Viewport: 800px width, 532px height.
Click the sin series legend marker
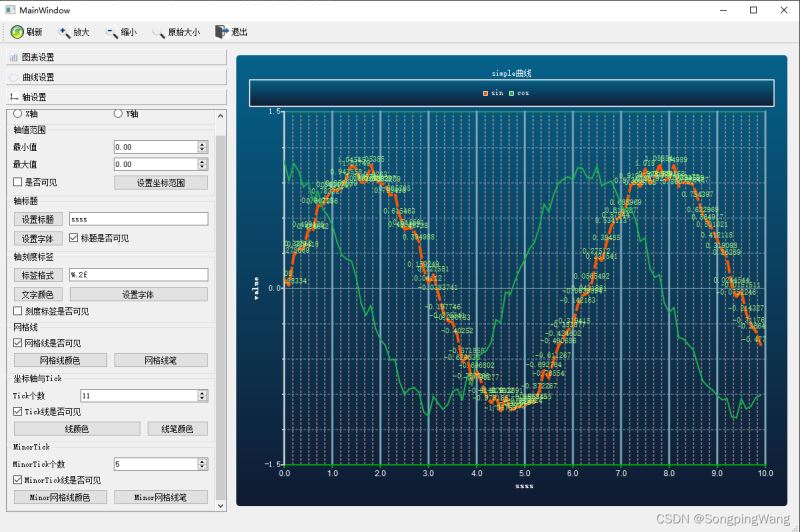[x=485, y=93]
